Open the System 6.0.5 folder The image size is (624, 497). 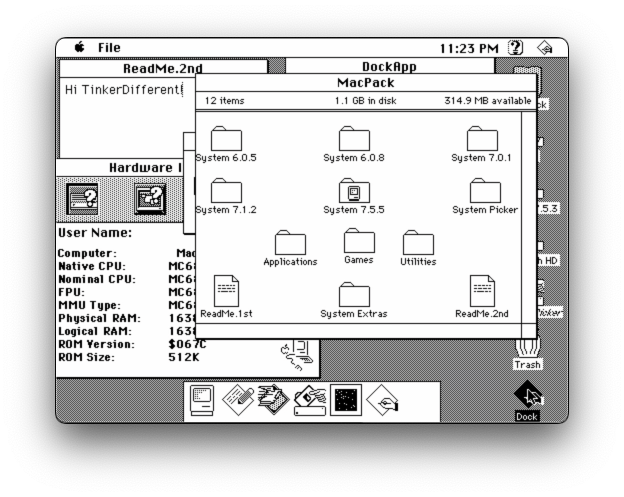click(226, 140)
